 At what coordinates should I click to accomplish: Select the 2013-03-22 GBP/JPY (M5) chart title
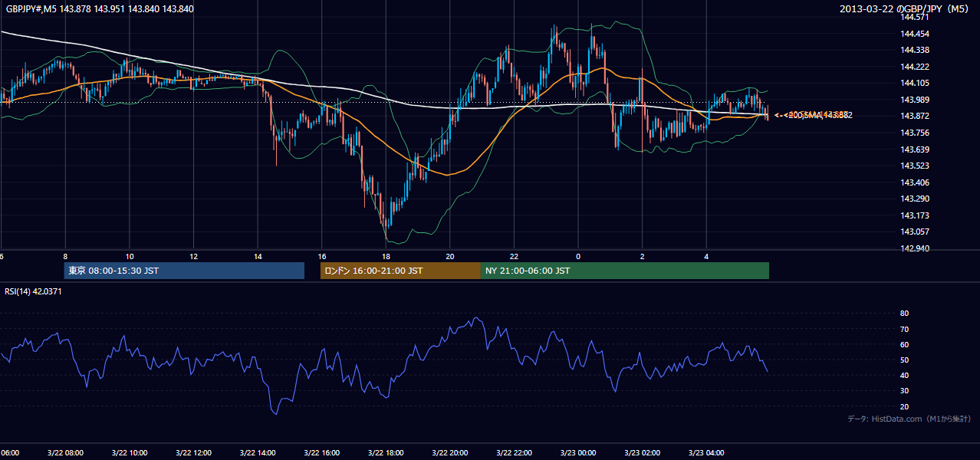coord(906,9)
